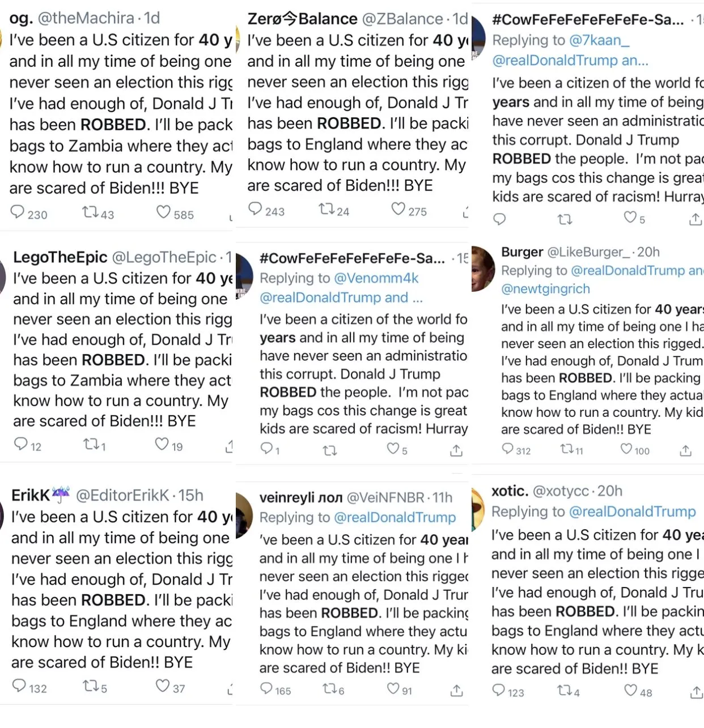
Task: Open @7kaan_ mention in CowFeFe reply
Action: 599,40
